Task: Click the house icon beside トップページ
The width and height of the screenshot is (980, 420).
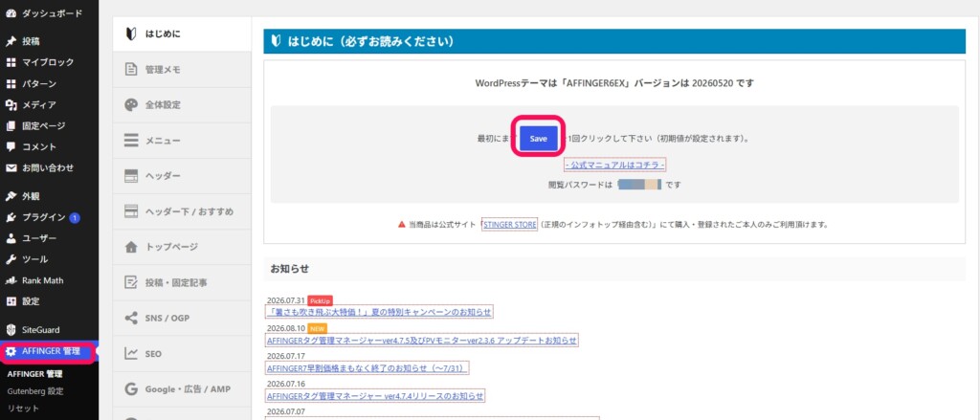Action: coord(131,248)
